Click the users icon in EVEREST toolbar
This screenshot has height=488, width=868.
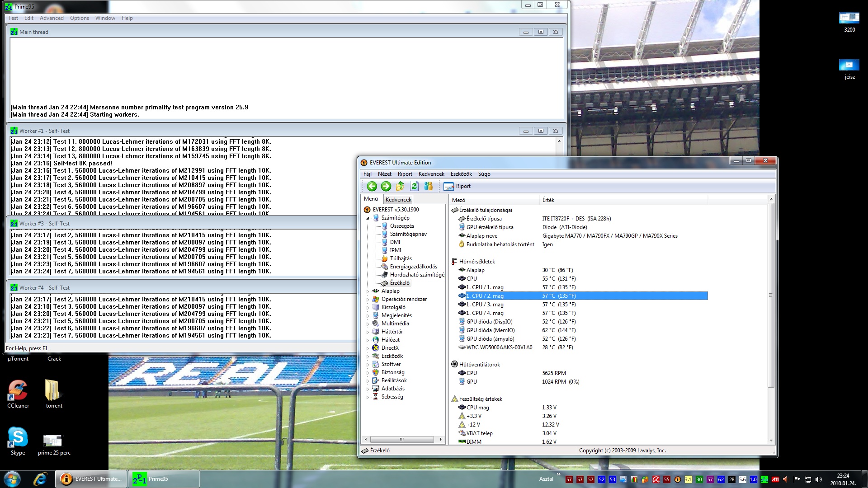point(428,186)
